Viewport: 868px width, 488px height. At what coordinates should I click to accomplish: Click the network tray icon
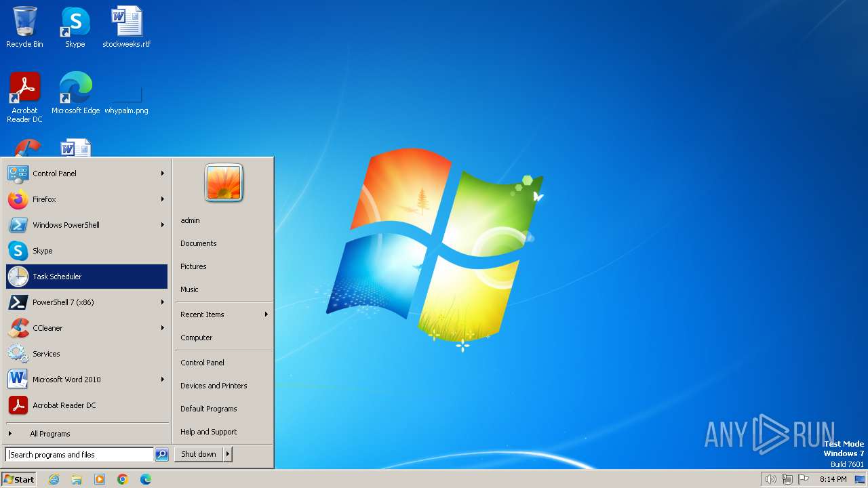(787, 479)
